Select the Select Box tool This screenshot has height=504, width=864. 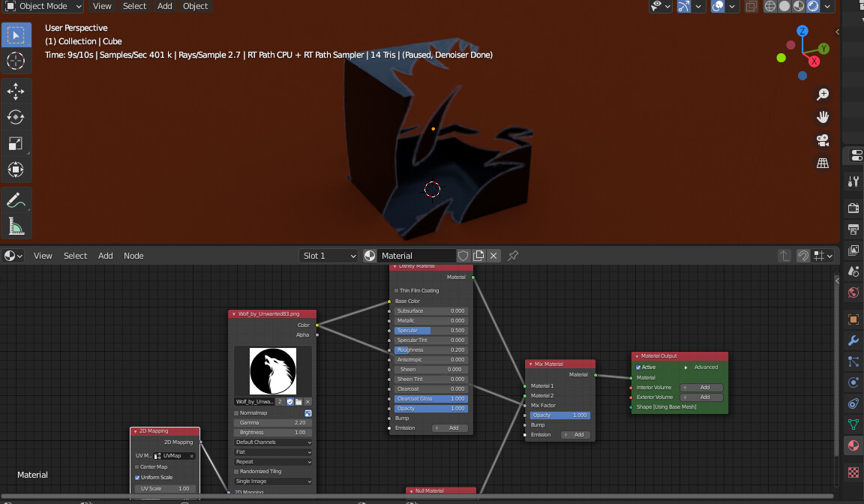click(16, 35)
